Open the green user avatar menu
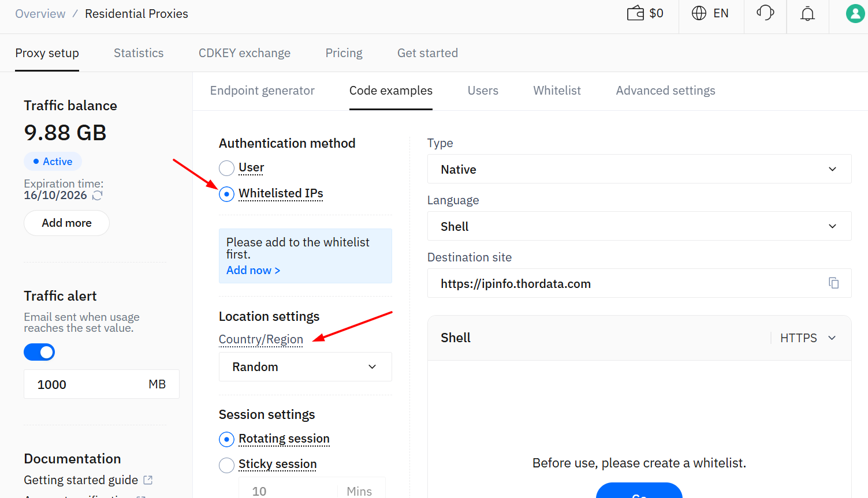 pyautogui.click(x=855, y=13)
